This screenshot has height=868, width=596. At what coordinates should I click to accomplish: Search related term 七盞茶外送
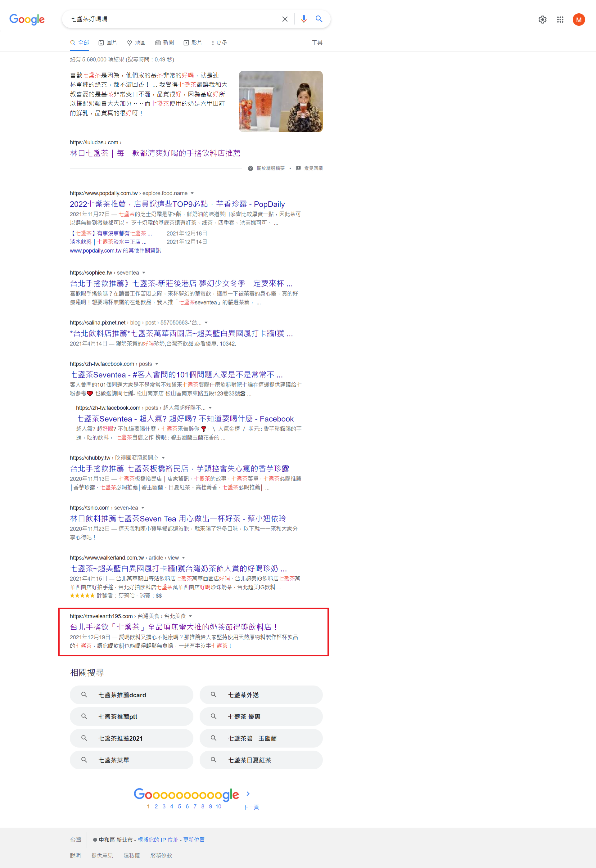pyautogui.click(x=261, y=695)
